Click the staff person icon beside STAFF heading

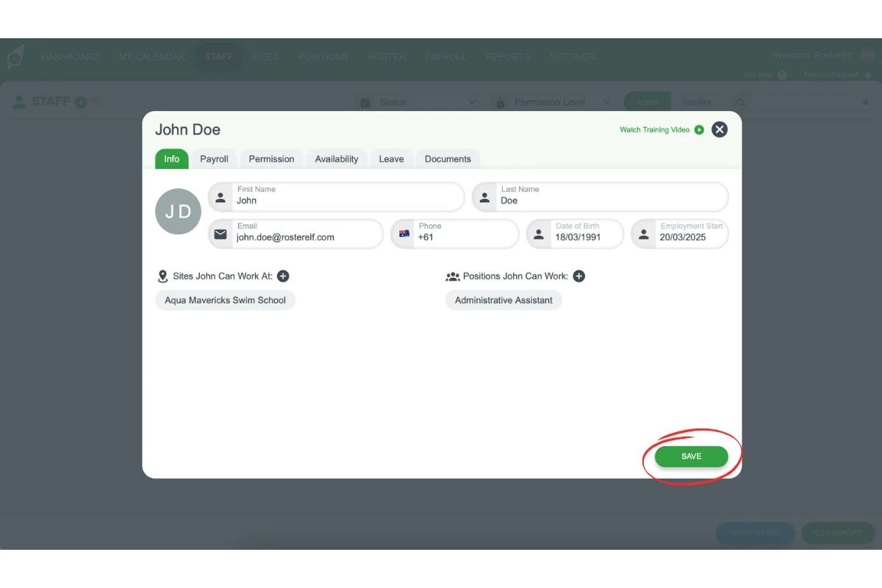[19, 101]
